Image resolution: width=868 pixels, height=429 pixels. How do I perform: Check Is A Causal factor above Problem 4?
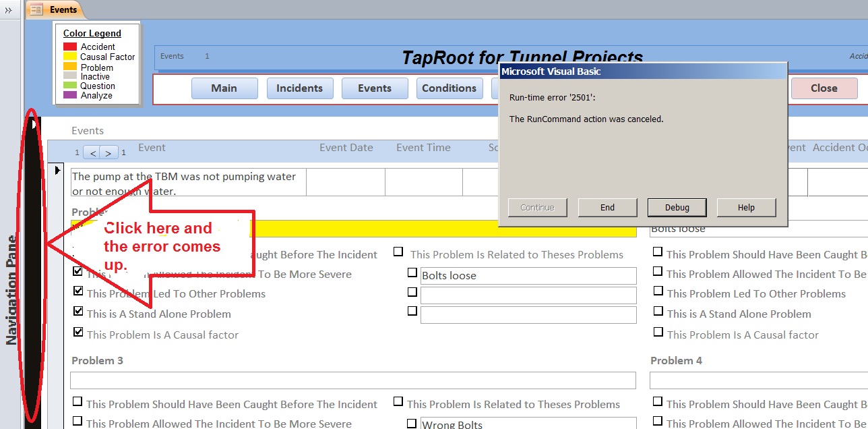tap(658, 332)
